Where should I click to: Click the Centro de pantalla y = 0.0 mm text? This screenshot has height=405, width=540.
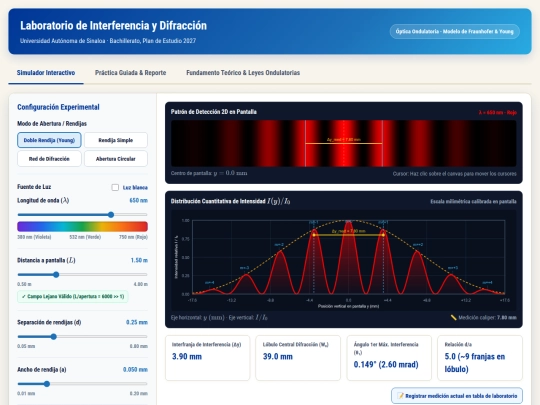(209, 173)
